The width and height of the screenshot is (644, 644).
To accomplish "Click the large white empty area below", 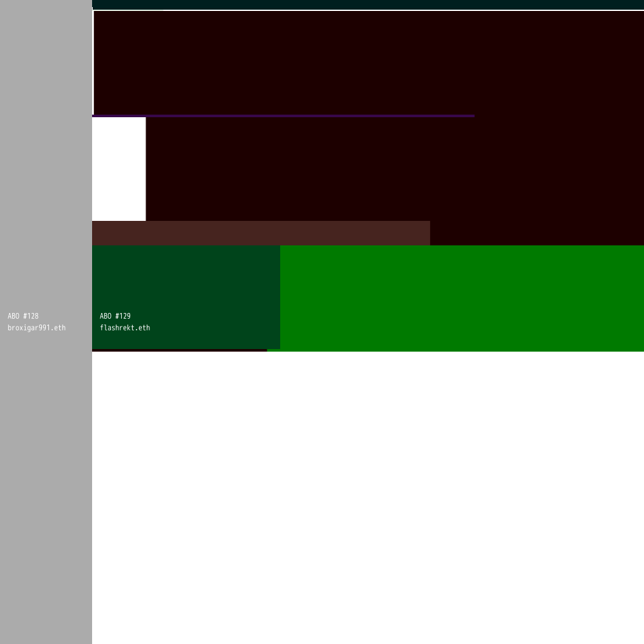I will point(367,496).
